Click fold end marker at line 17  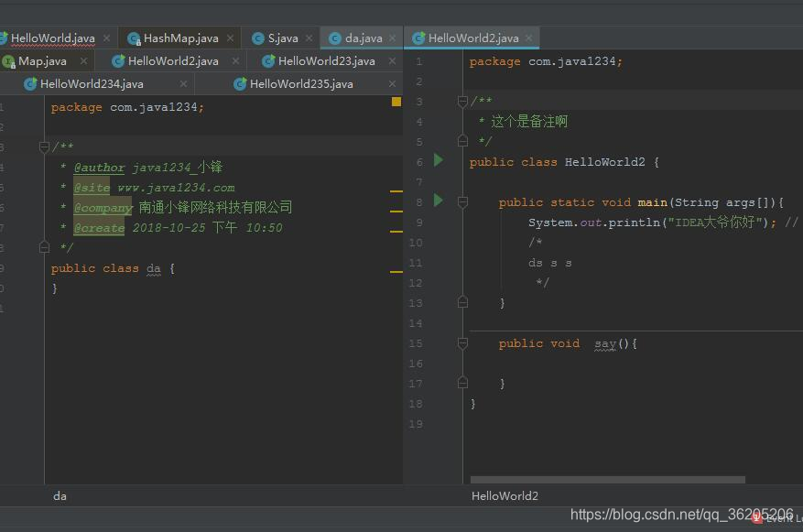point(462,383)
